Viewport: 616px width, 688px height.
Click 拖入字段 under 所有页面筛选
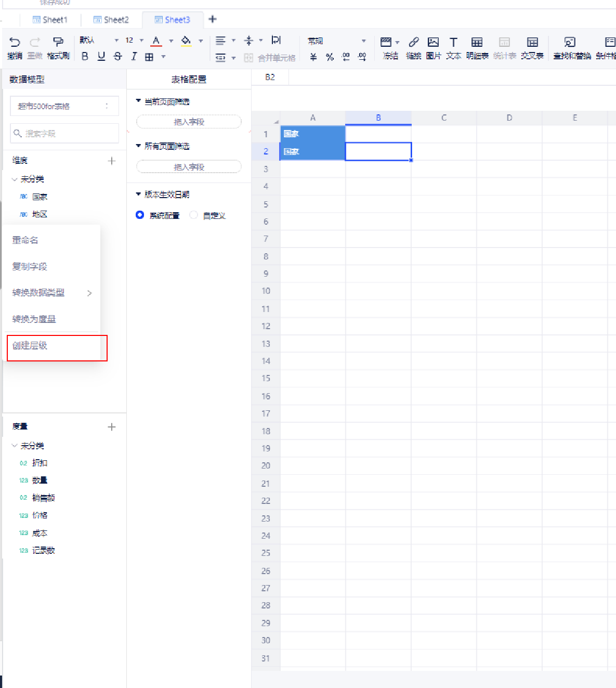click(x=189, y=167)
